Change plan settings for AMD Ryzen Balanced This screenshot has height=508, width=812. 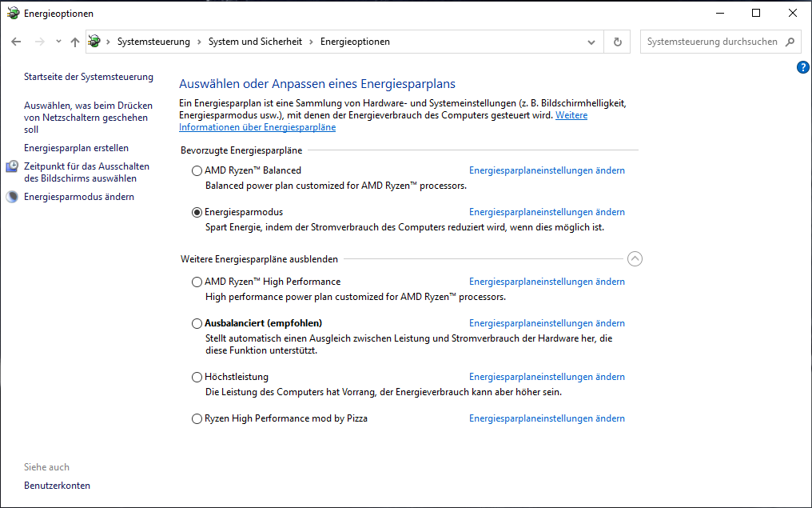547,170
